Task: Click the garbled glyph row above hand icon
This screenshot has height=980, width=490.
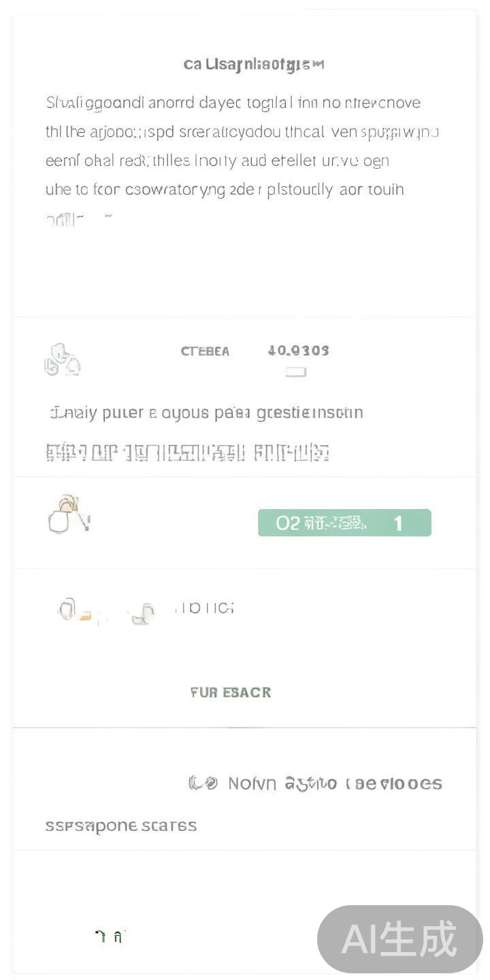Action: (x=188, y=453)
